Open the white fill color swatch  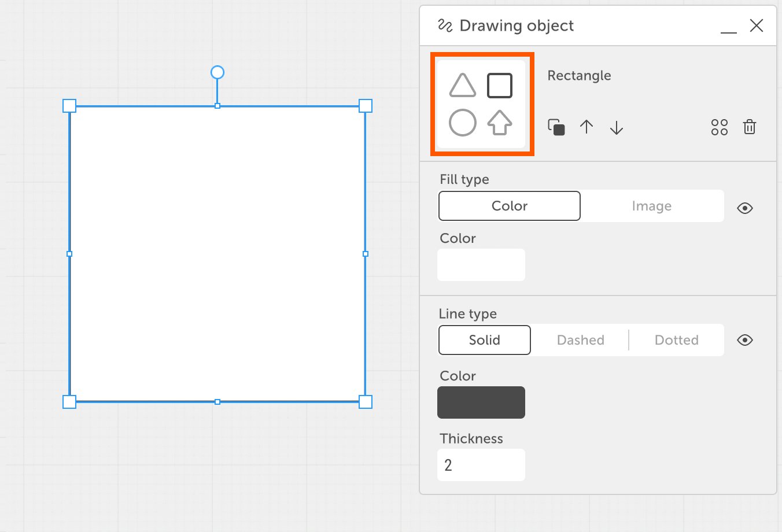click(481, 265)
